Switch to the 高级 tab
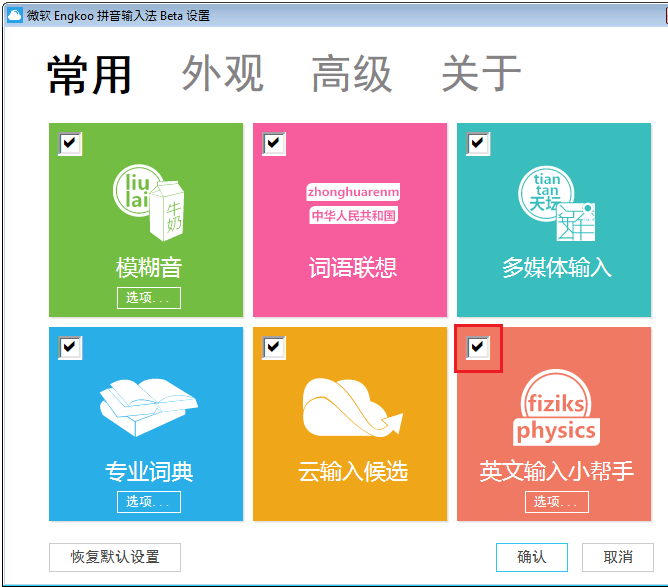668x587 pixels. [351, 75]
